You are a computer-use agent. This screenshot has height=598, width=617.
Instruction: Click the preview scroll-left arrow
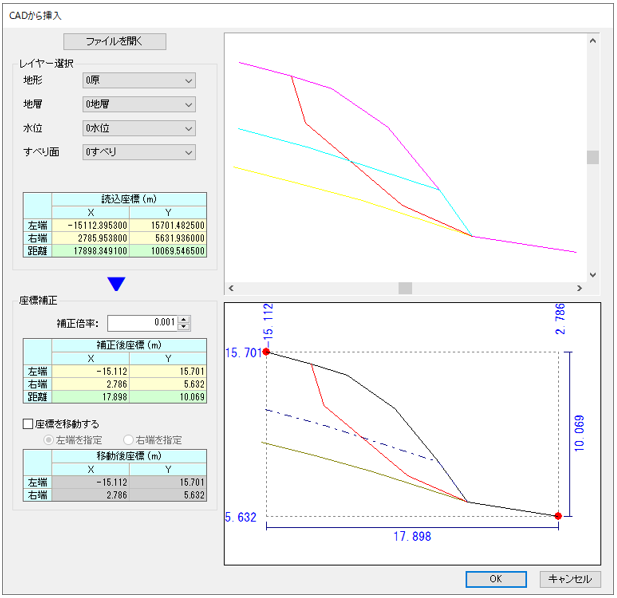click(x=231, y=288)
